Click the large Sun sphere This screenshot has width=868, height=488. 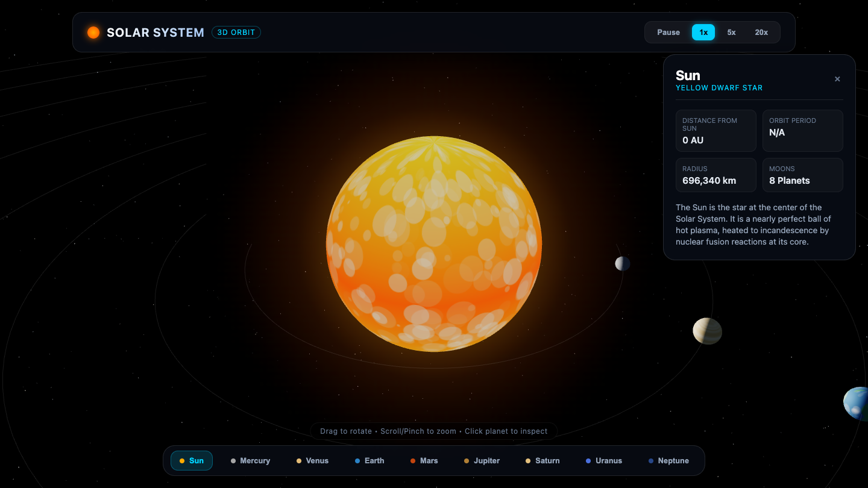click(434, 244)
